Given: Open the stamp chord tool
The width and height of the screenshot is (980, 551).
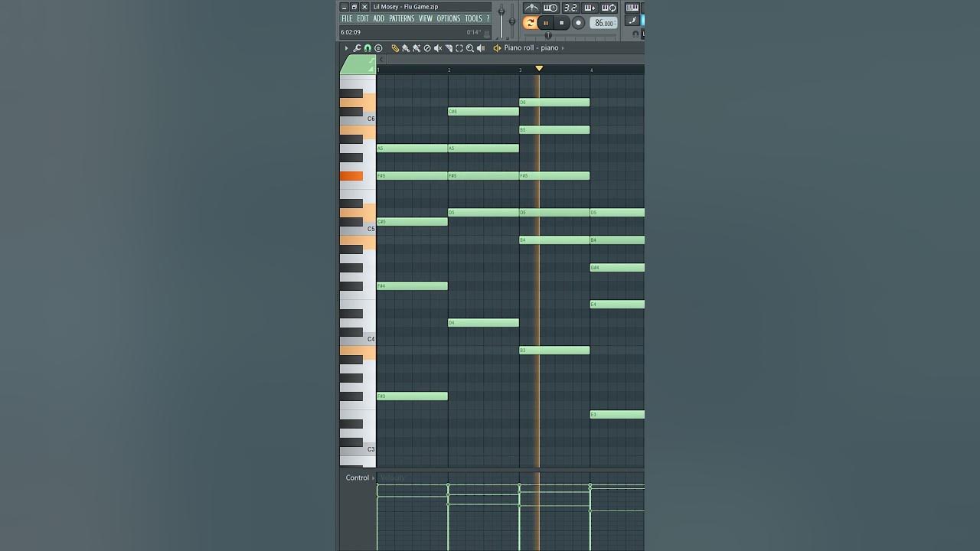Looking at the screenshot, I should click(378, 48).
